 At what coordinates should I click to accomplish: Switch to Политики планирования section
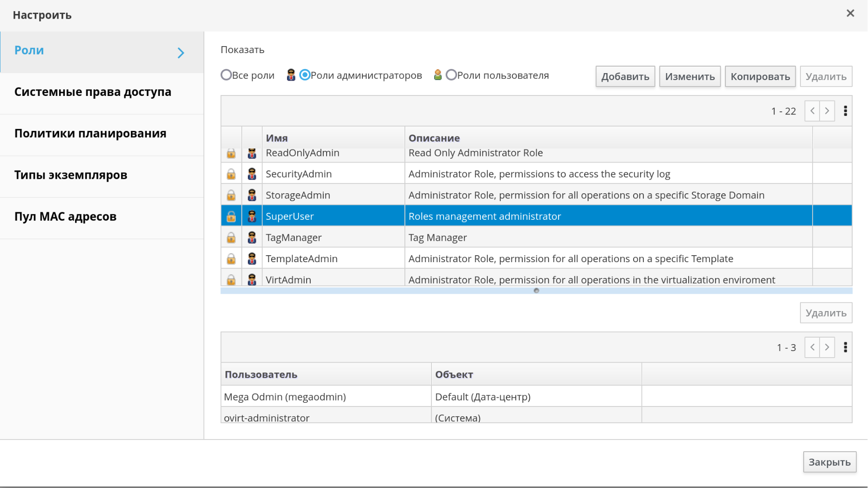[x=90, y=134]
